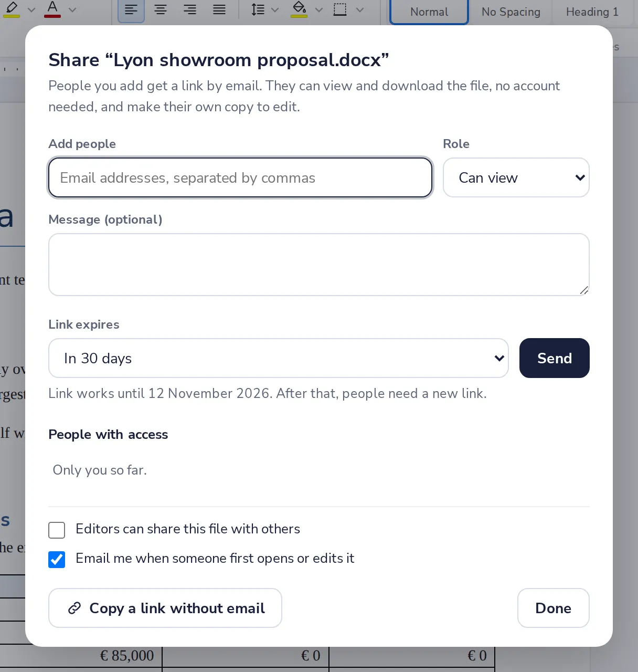Screen dimensions: 638x672
Task: Select the No Spacing style
Action: [511, 12]
